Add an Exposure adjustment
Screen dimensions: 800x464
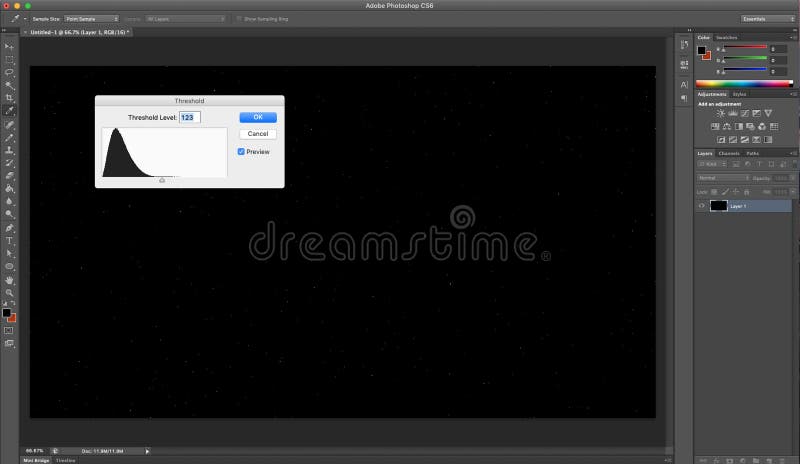pyautogui.click(x=757, y=113)
